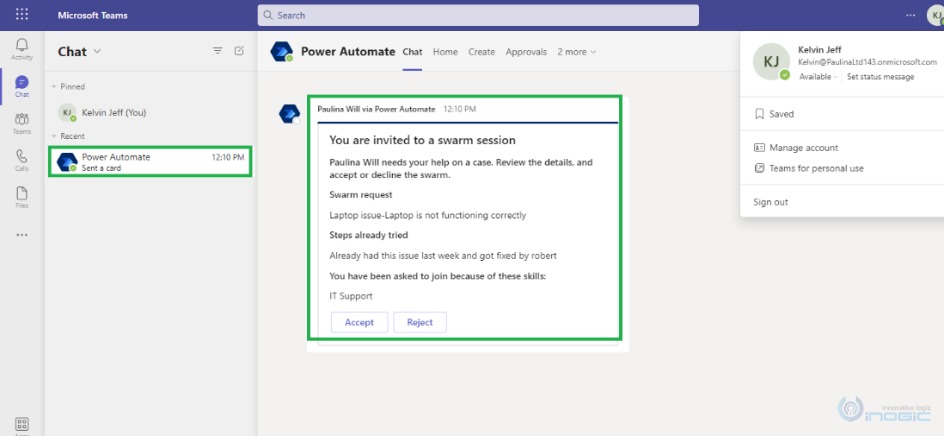Click the Kelvin email address text
The height and width of the screenshot is (436, 944).
click(867, 62)
